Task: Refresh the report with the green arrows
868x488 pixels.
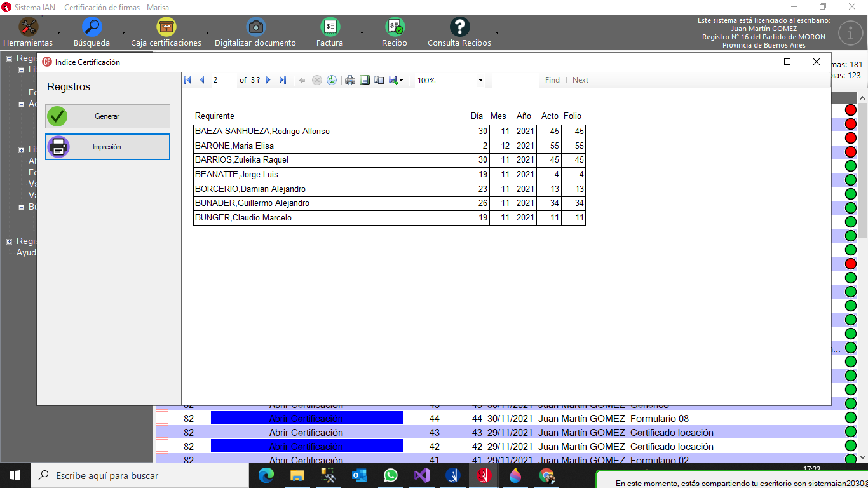Action: pyautogui.click(x=332, y=80)
